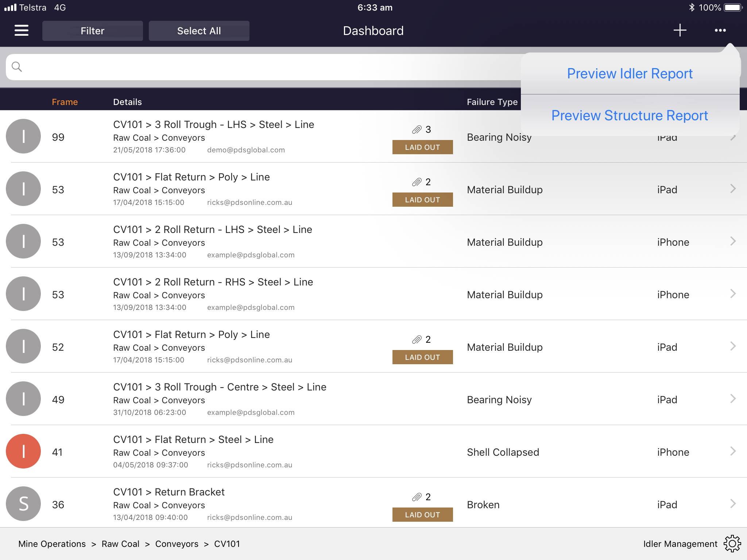This screenshot has height=560, width=747.
Task: Open the Filter options
Action: pos(93,31)
